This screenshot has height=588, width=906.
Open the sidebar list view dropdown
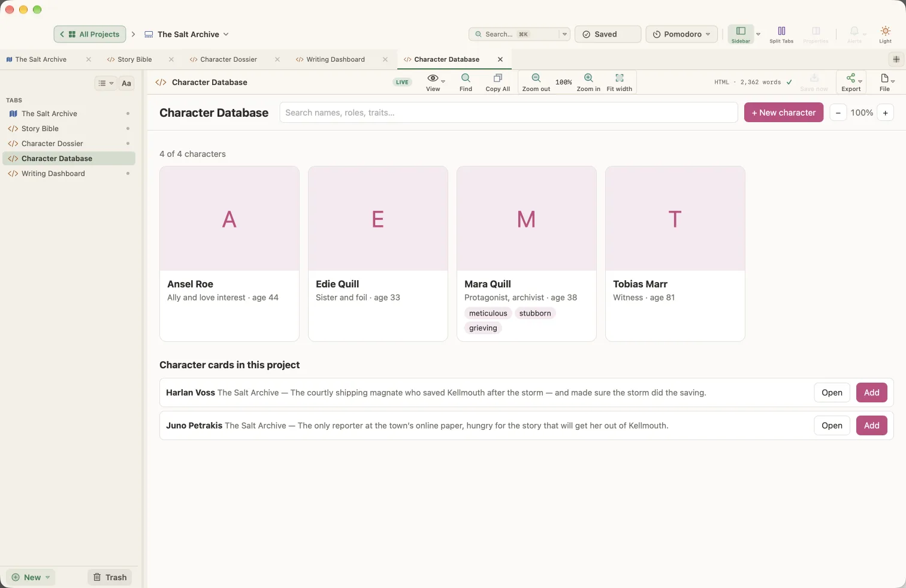click(105, 83)
